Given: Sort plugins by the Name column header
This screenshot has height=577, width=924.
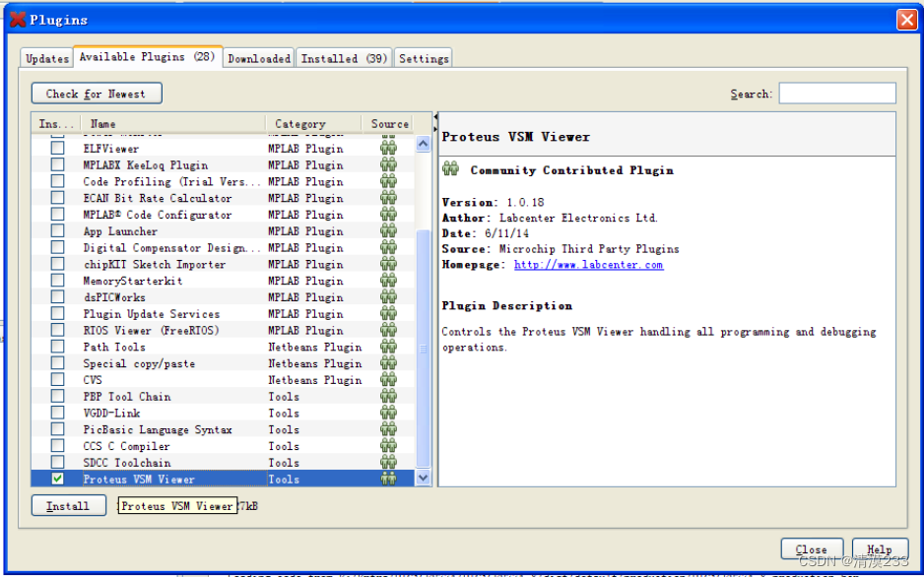Looking at the screenshot, I should point(173,124).
